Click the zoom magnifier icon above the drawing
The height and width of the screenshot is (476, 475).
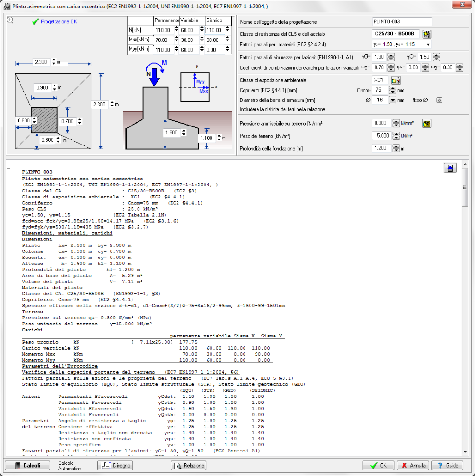[x=10, y=20]
